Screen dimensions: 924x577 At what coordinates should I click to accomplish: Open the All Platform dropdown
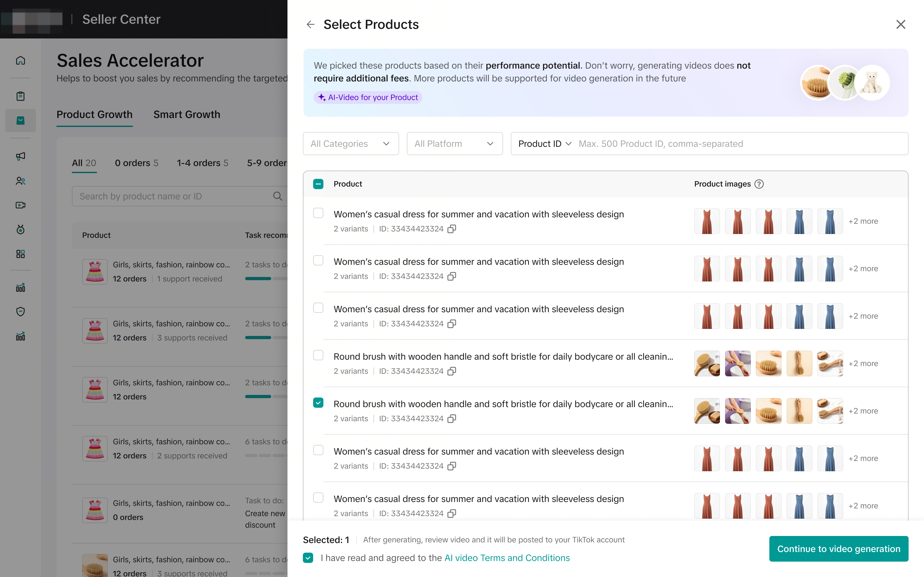(454, 144)
